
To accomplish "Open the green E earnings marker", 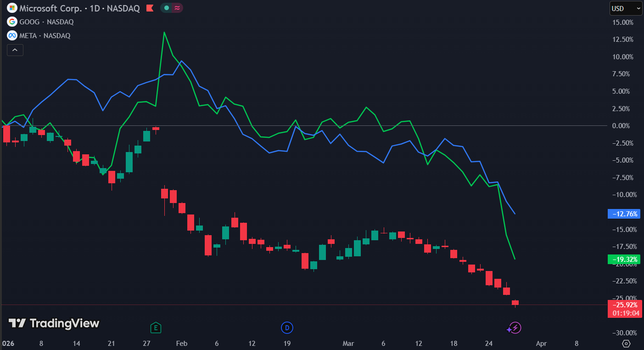I will (156, 327).
